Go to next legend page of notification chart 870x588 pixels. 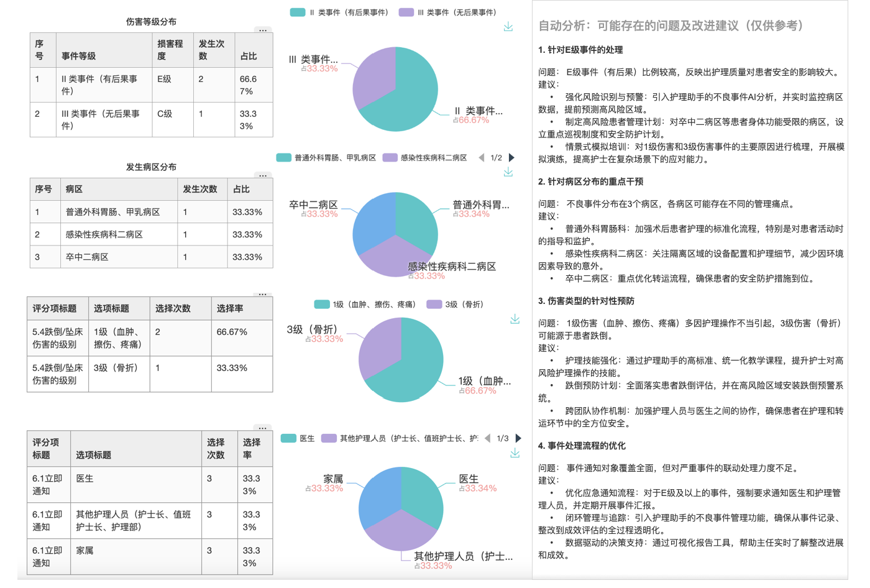point(518,438)
